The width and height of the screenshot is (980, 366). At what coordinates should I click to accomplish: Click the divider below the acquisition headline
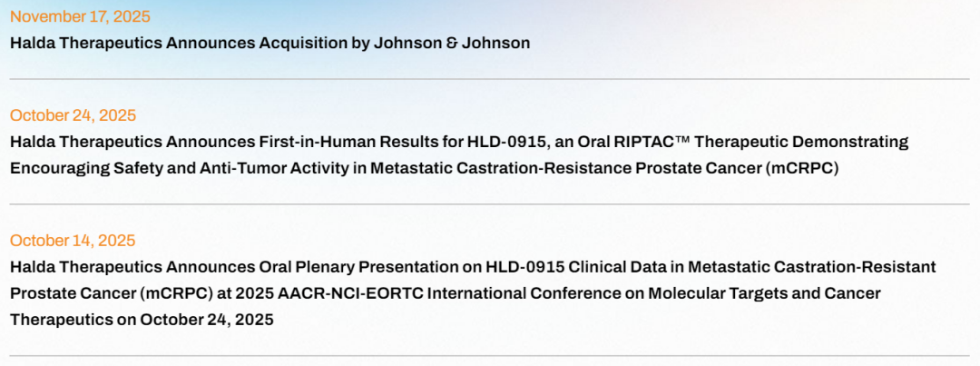point(490,79)
